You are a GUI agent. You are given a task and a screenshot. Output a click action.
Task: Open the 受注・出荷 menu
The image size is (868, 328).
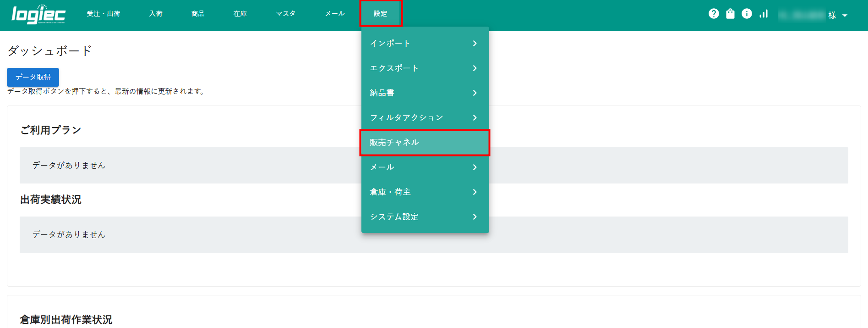104,14
